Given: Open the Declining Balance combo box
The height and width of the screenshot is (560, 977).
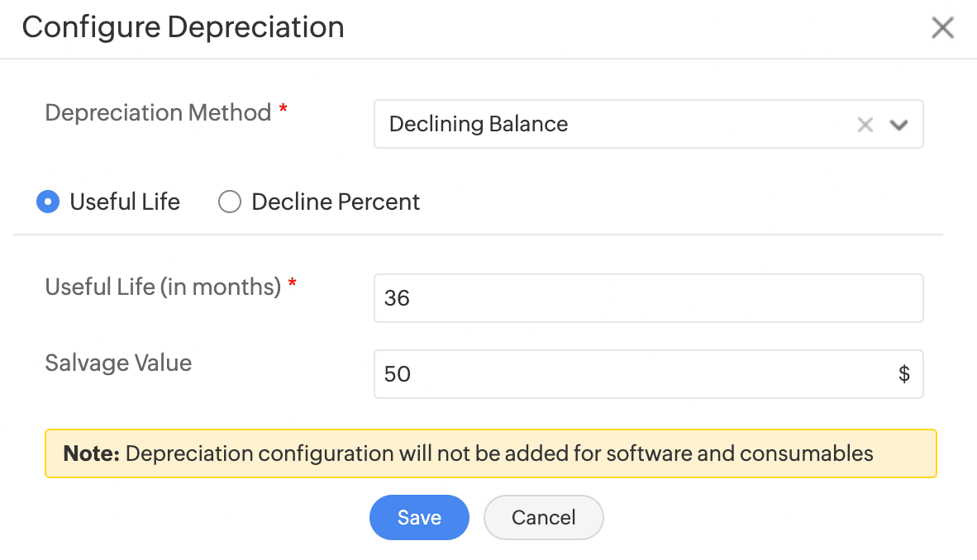Looking at the screenshot, I should pyautogui.click(x=612, y=125).
